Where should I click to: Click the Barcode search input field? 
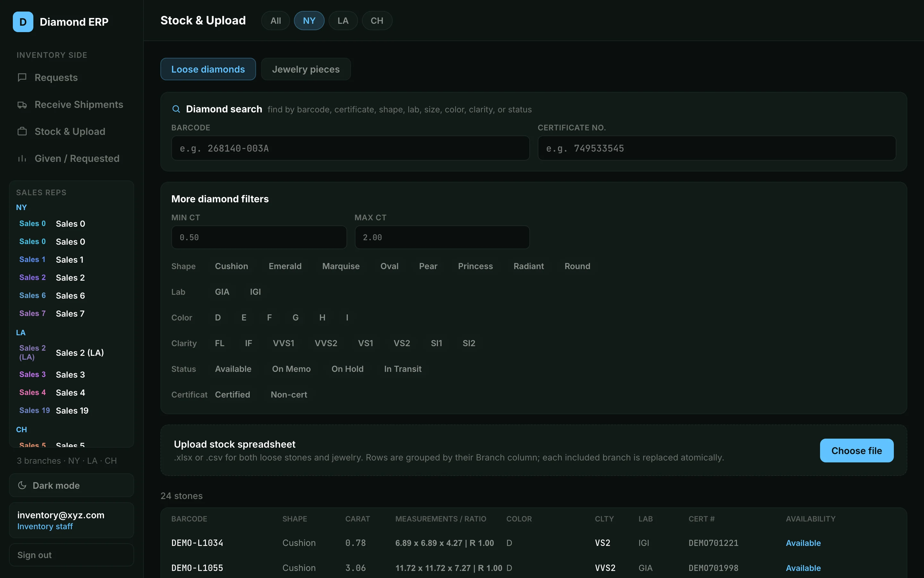click(x=350, y=148)
